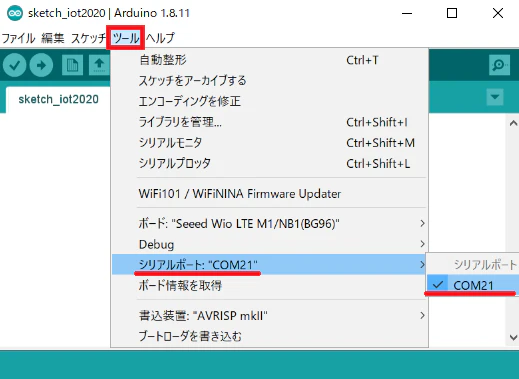Expand 書込装置 AVRISP mkII submenu
The width and height of the screenshot is (519, 379).
(269, 315)
